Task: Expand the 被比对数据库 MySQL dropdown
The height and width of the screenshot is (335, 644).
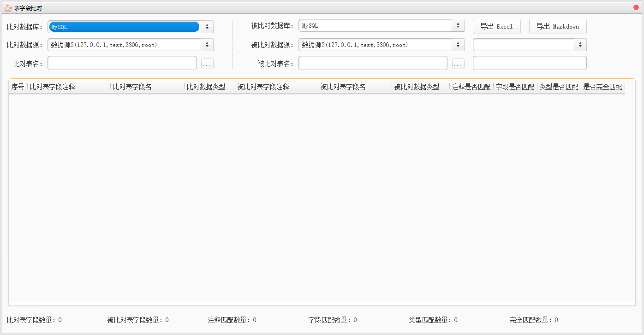Action: (458, 26)
